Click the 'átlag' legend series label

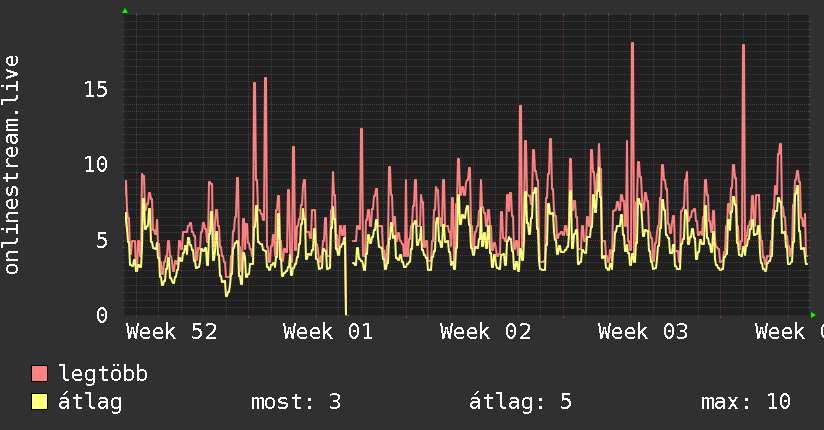pos(90,402)
